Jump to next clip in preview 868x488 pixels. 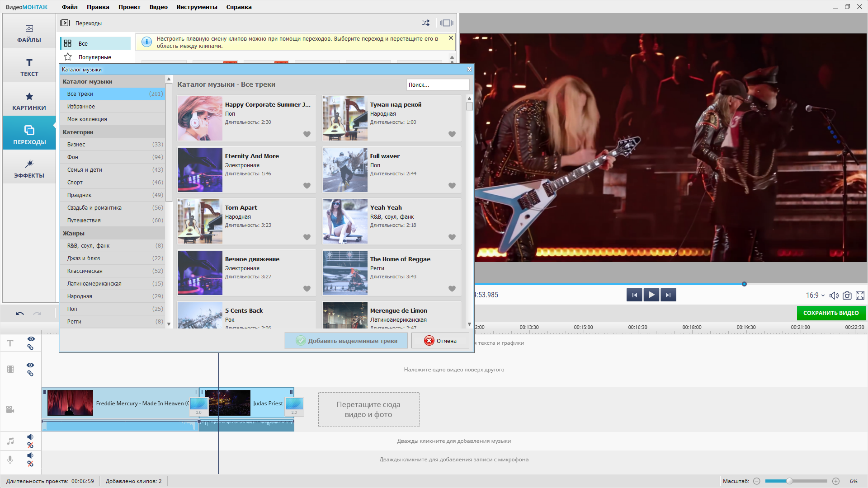pyautogui.click(x=668, y=295)
